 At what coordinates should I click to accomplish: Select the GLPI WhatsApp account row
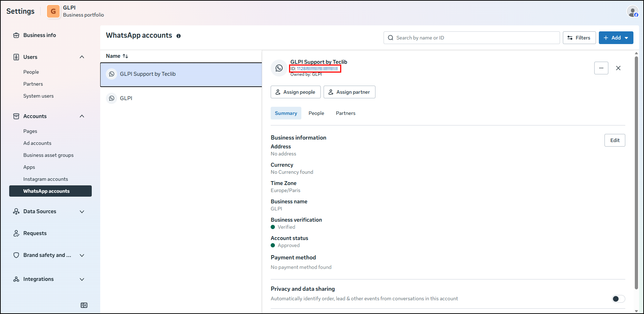click(181, 98)
